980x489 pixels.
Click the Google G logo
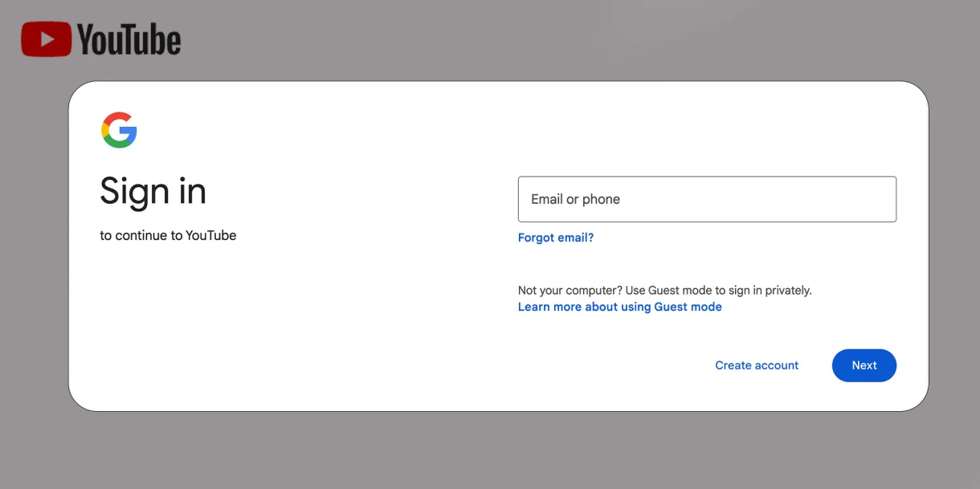(119, 130)
